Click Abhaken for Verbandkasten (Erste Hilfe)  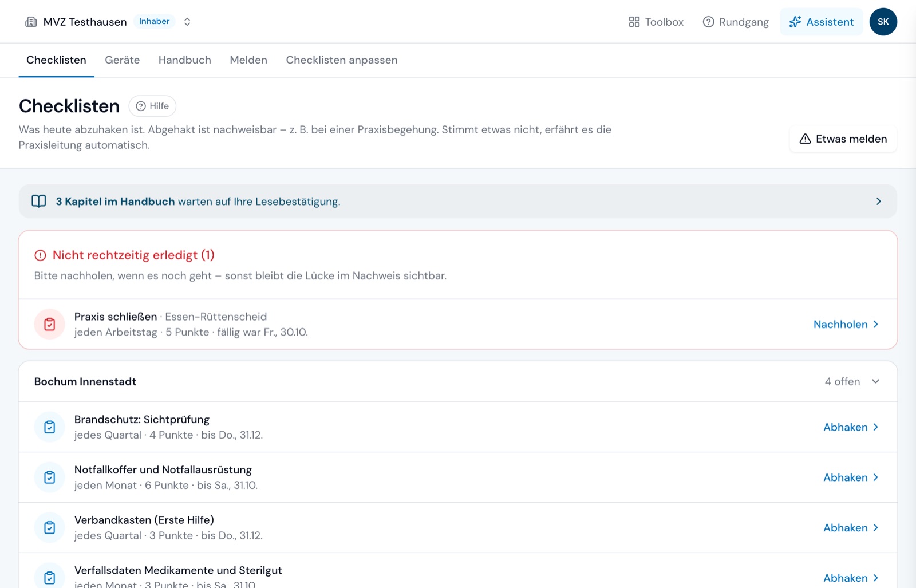851,528
